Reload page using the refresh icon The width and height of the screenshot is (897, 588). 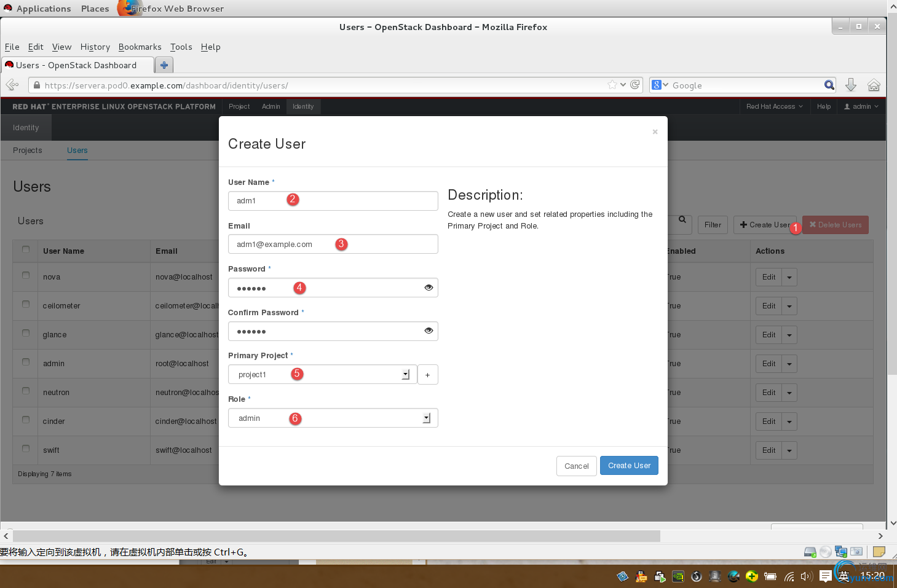(635, 85)
